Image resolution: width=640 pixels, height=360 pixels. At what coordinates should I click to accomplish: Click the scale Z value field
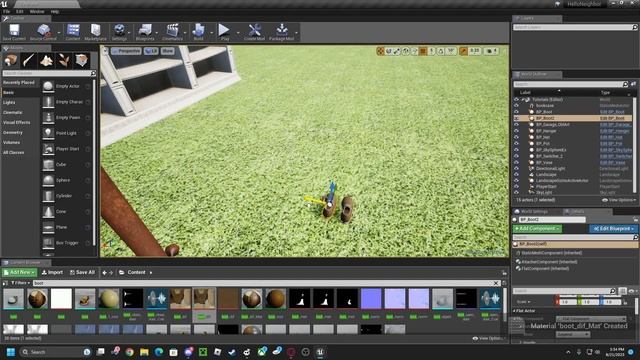coord(611,302)
